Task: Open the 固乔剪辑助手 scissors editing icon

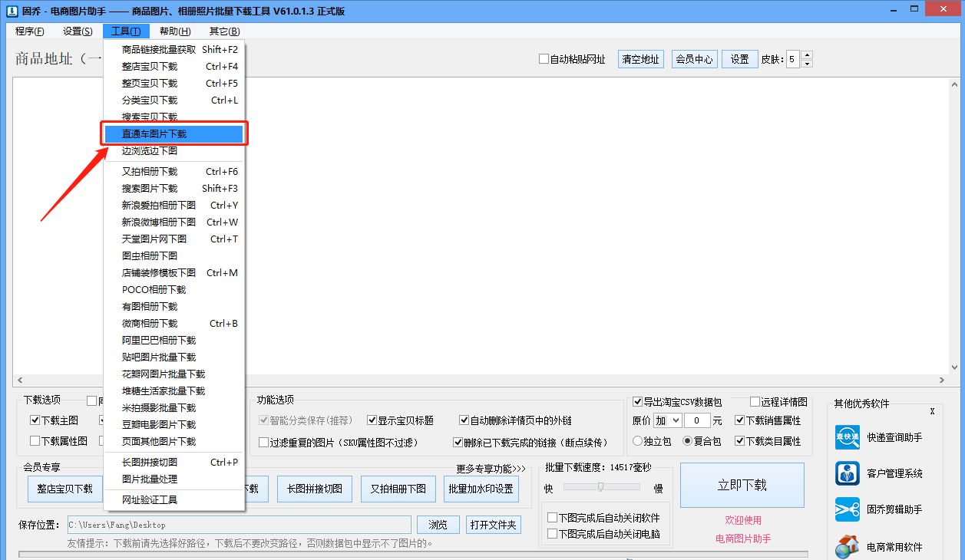Action: tap(846, 509)
